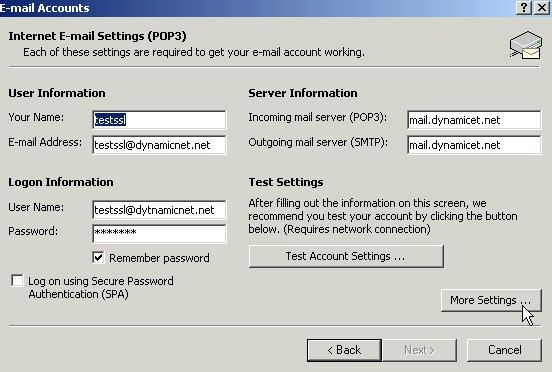Close the E-mail Accounts dialog

coord(542,7)
